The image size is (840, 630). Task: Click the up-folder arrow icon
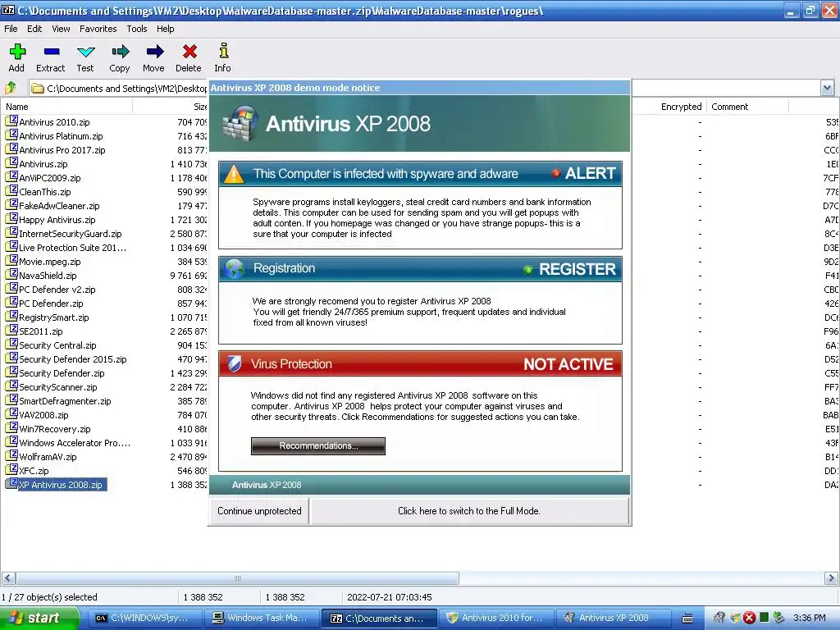(11, 88)
